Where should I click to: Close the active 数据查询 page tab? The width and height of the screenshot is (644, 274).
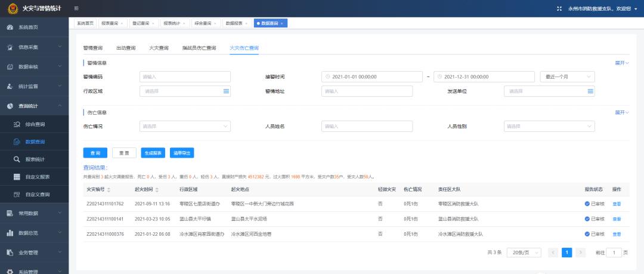(281, 23)
